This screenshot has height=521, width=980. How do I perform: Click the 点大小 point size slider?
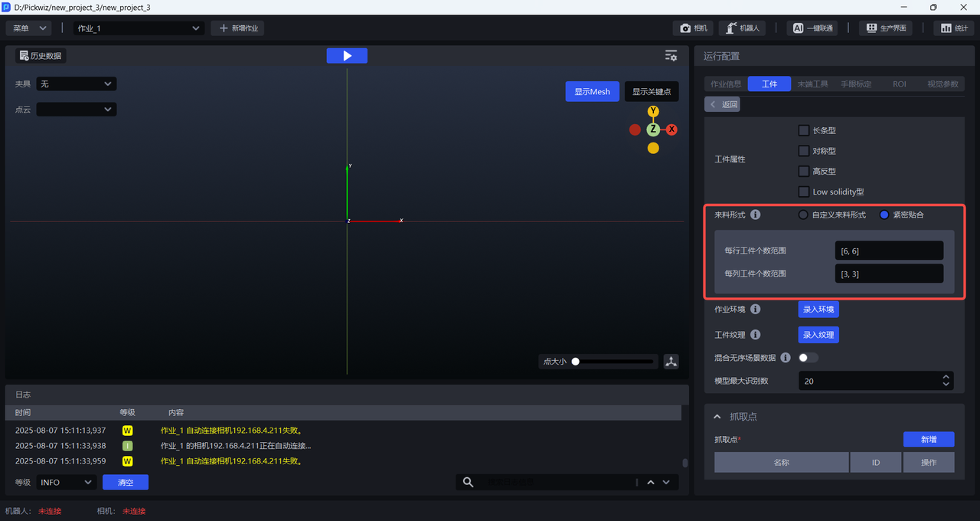tap(613, 362)
